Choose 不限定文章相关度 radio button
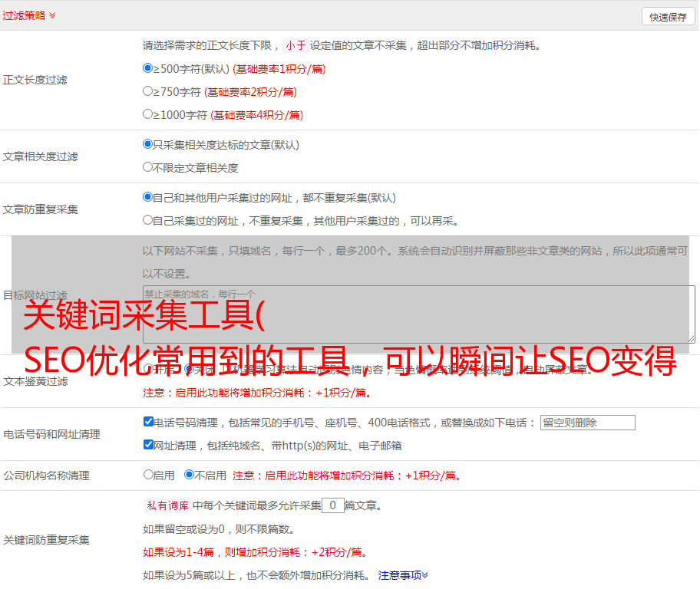 pyautogui.click(x=148, y=167)
